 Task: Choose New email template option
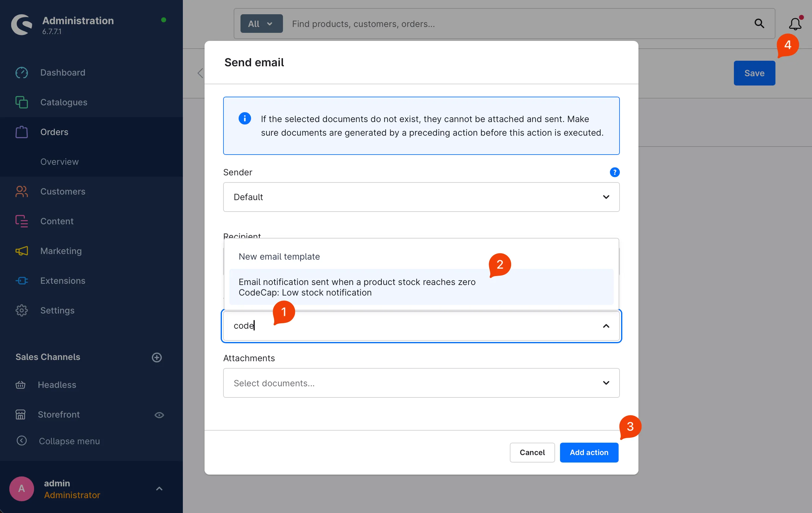(279, 256)
